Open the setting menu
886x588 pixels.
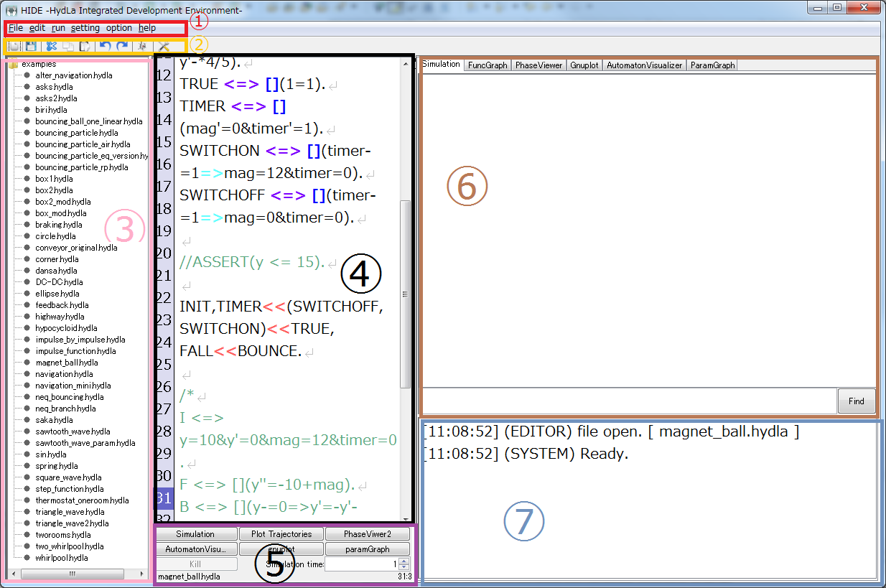(x=85, y=28)
